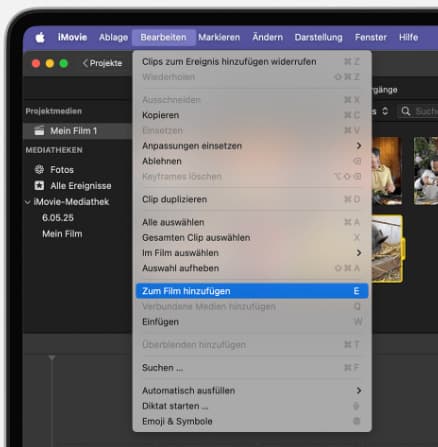Click the Fotos flower icon
438x447 pixels.
coord(39,169)
